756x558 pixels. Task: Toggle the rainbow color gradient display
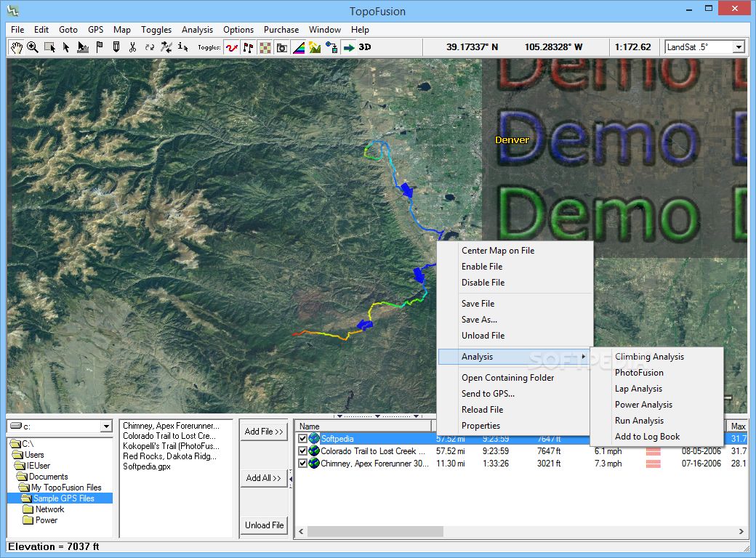(x=299, y=47)
